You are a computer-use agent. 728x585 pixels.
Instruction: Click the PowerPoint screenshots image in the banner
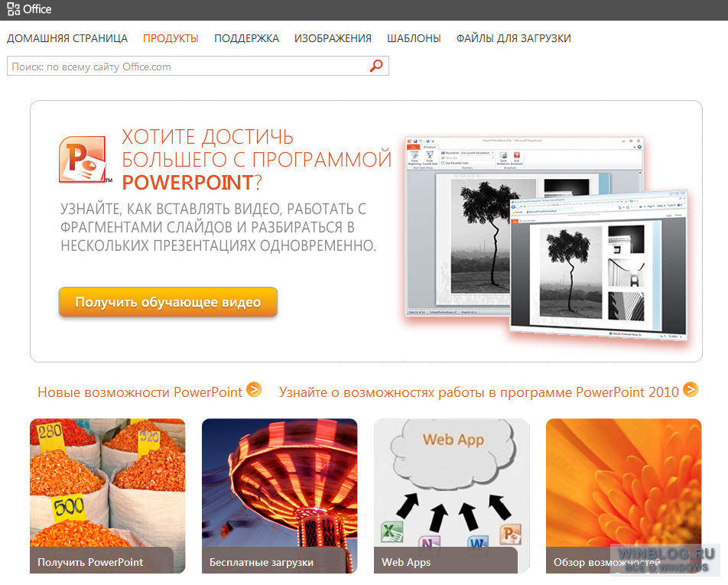[x=547, y=239]
